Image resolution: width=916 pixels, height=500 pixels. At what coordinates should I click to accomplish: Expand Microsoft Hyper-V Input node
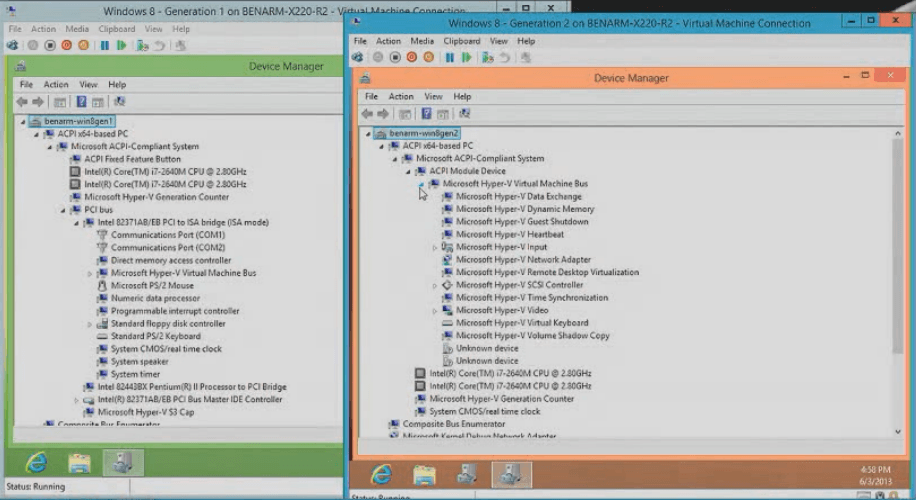pyautogui.click(x=435, y=248)
